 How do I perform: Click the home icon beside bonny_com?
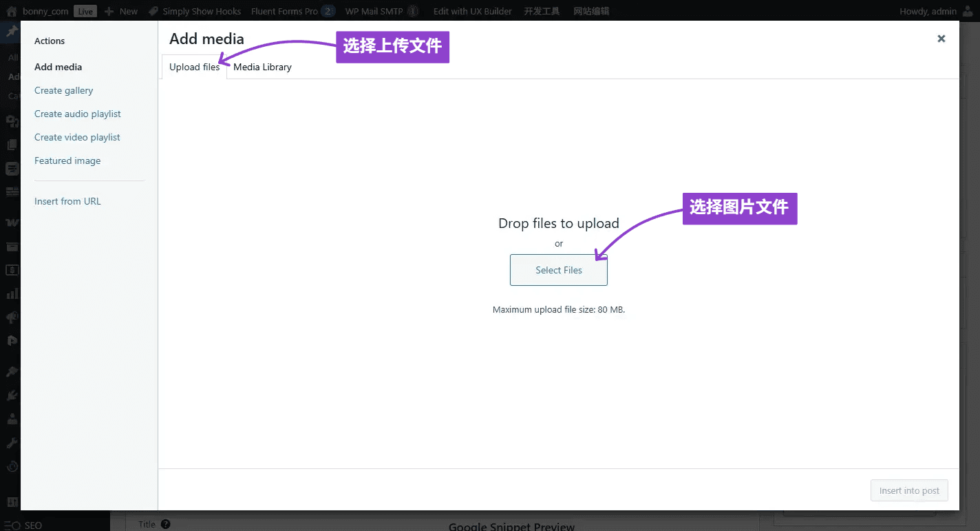pos(12,11)
